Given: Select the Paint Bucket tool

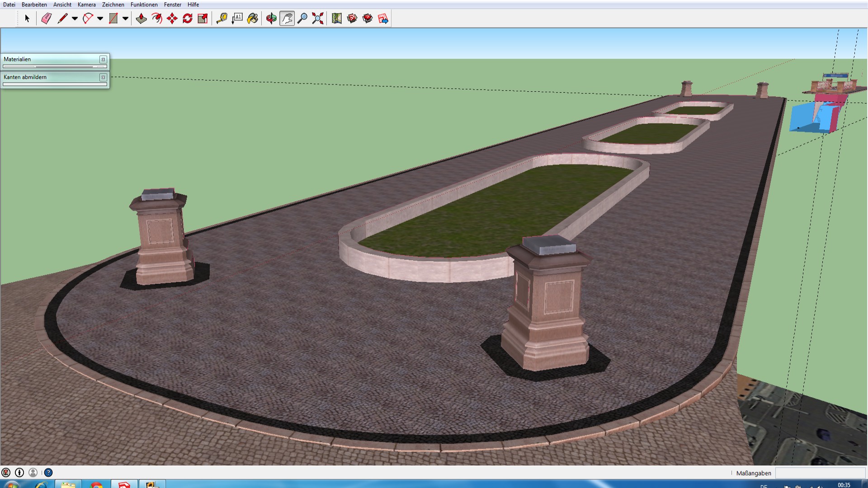Looking at the screenshot, I should pos(253,19).
